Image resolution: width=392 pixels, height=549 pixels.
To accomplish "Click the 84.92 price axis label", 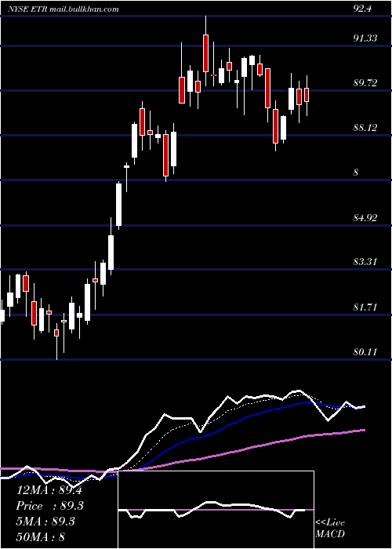I will click(365, 218).
